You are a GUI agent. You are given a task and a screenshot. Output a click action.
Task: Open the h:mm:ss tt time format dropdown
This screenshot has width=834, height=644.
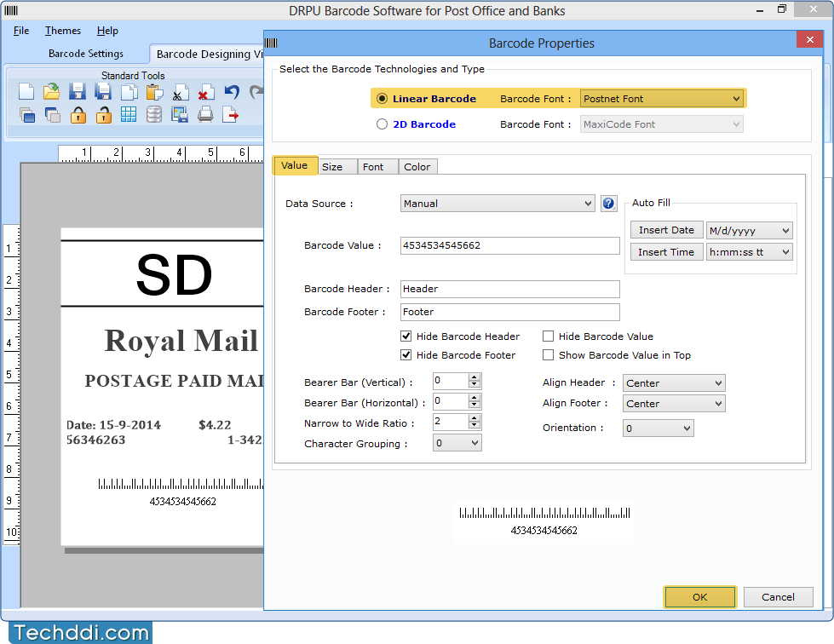tap(750, 252)
